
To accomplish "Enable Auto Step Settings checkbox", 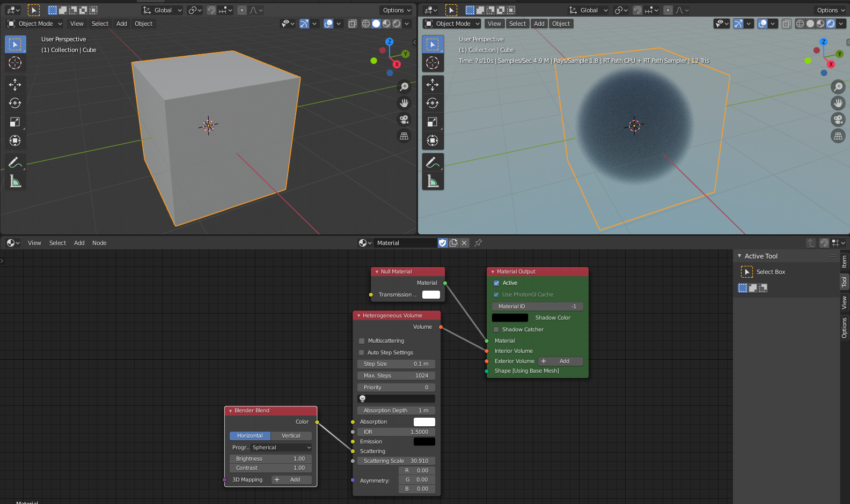I will click(362, 353).
